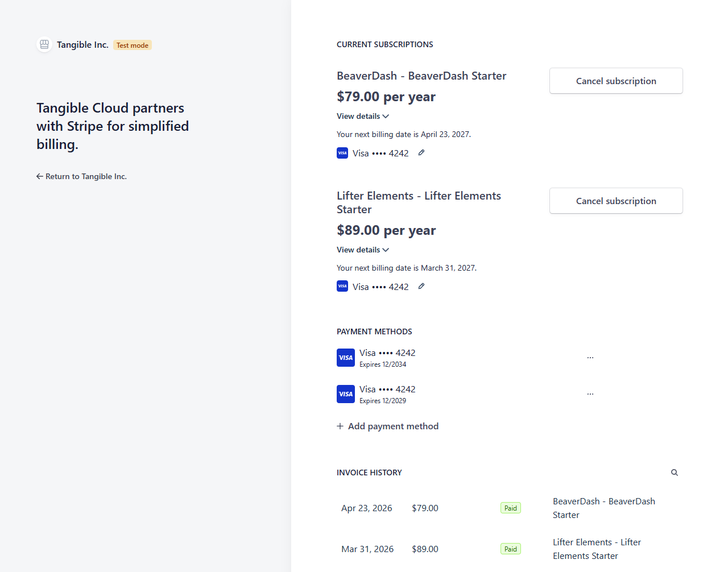Click the $79.00 invoice amount
Screen dimensions: 728x572
[425, 508]
